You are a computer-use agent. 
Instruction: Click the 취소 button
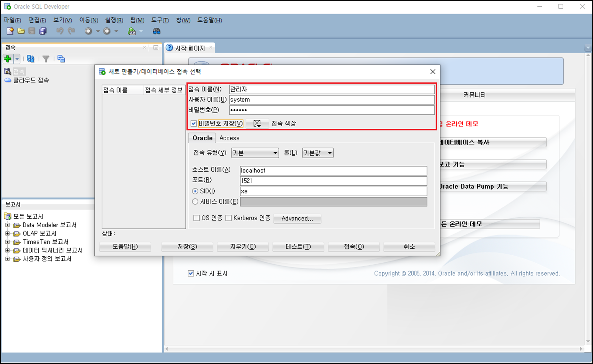pyautogui.click(x=409, y=247)
